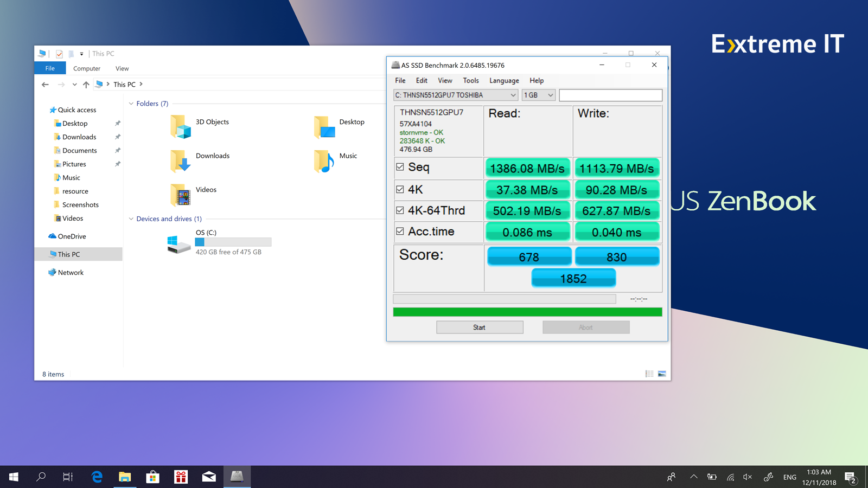Open the File menu in AS SSD Benchmark
The height and width of the screenshot is (488, 868).
click(x=400, y=80)
